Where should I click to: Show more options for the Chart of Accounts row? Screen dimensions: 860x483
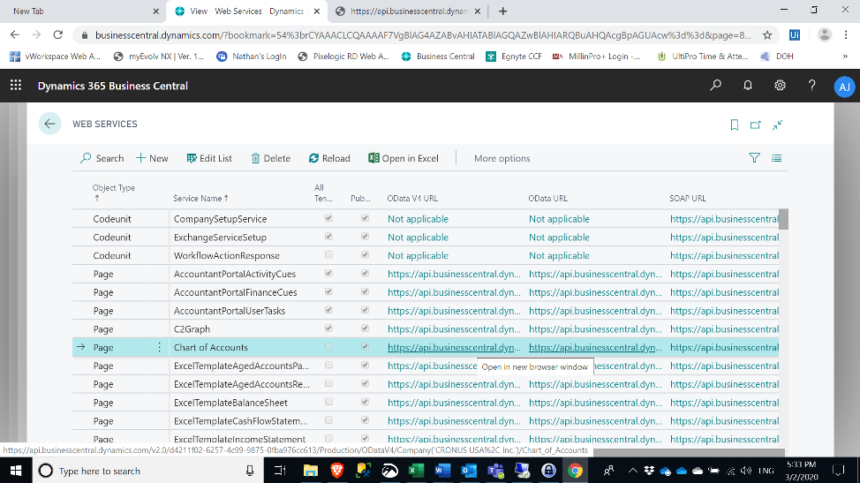click(x=159, y=347)
